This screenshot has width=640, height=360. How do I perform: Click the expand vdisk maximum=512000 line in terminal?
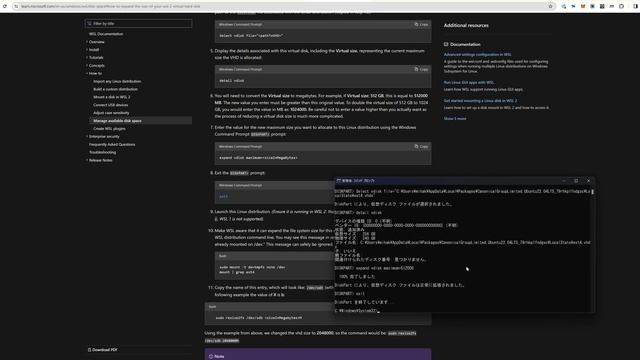tap(374, 268)
